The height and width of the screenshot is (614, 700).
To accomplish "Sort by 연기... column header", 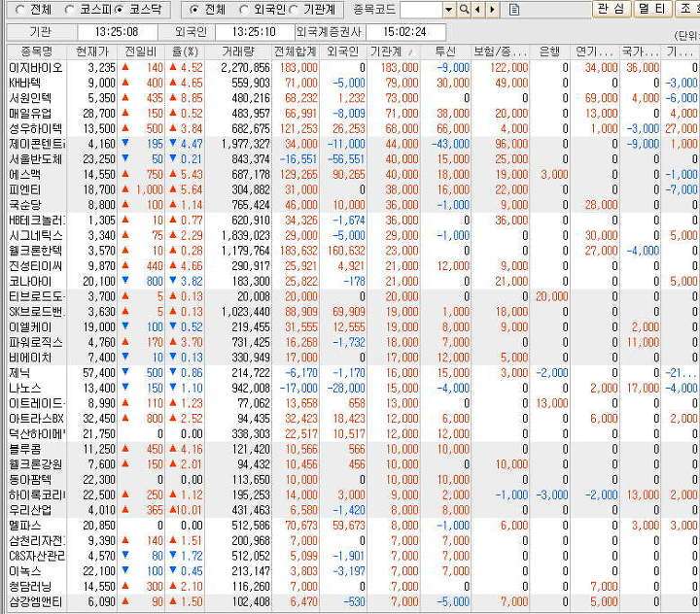I will [594, 51].
